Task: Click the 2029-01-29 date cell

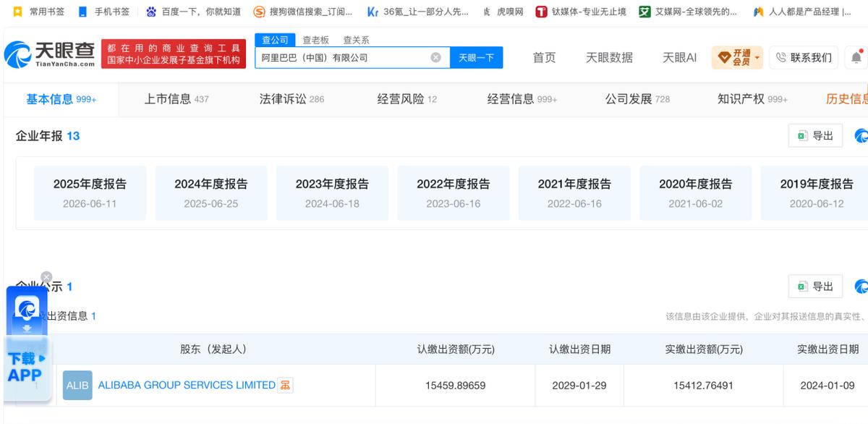Action: (579, 385)
